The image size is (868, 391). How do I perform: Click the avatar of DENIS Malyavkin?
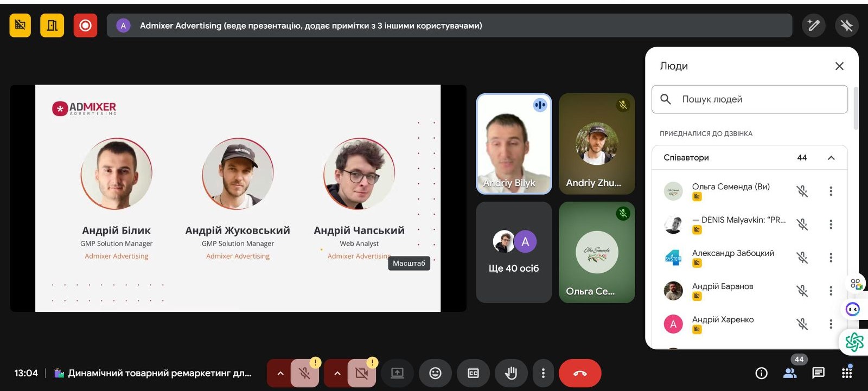click(673, 225)
